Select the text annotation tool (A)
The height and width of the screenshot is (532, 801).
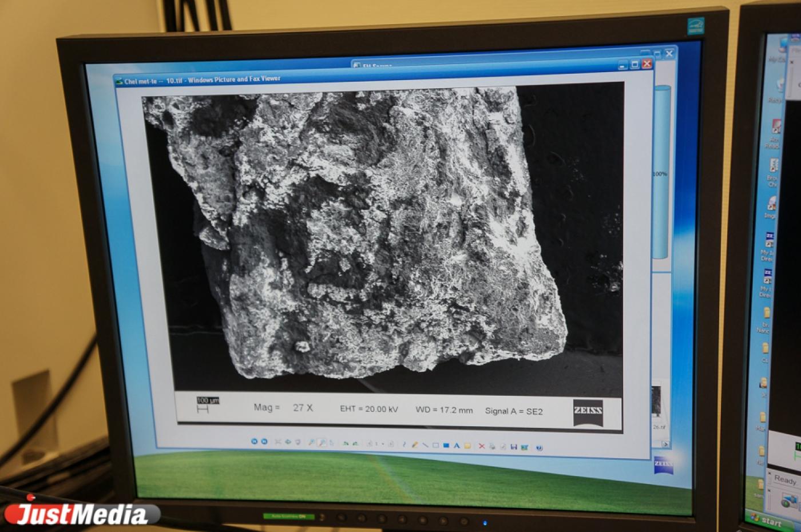(457, 445)
